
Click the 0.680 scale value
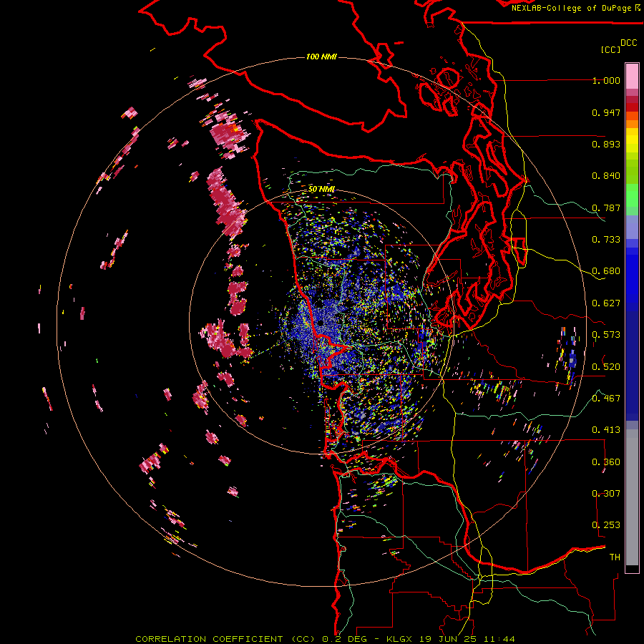(x=606, y=271)
